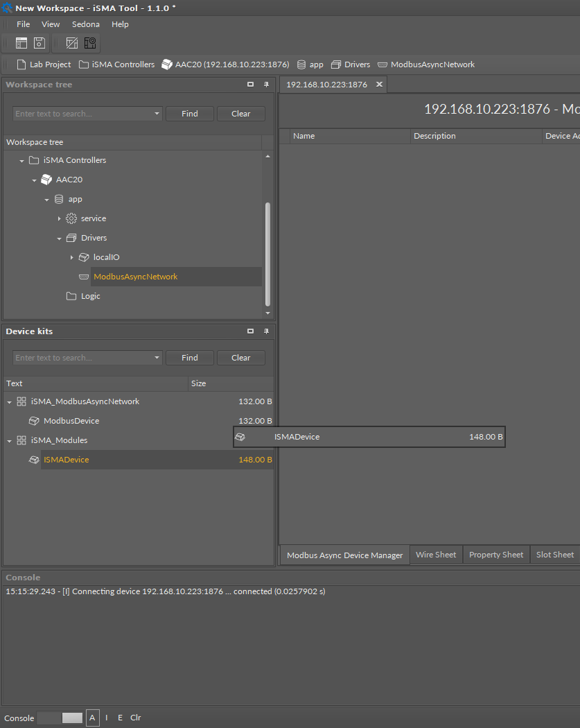
Task: Select the ISMADevice icon in the iSMA_Modules kit
Action: tap(34, 460)
